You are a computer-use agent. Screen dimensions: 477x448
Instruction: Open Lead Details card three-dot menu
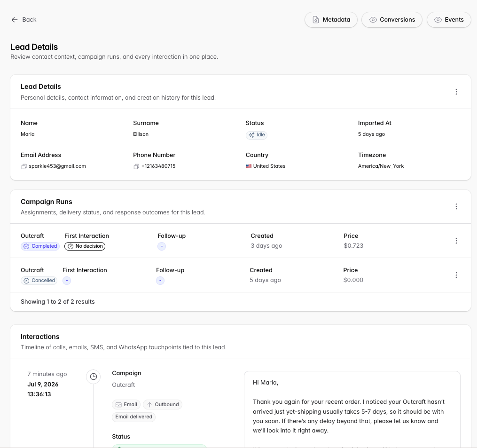(456, 92)
